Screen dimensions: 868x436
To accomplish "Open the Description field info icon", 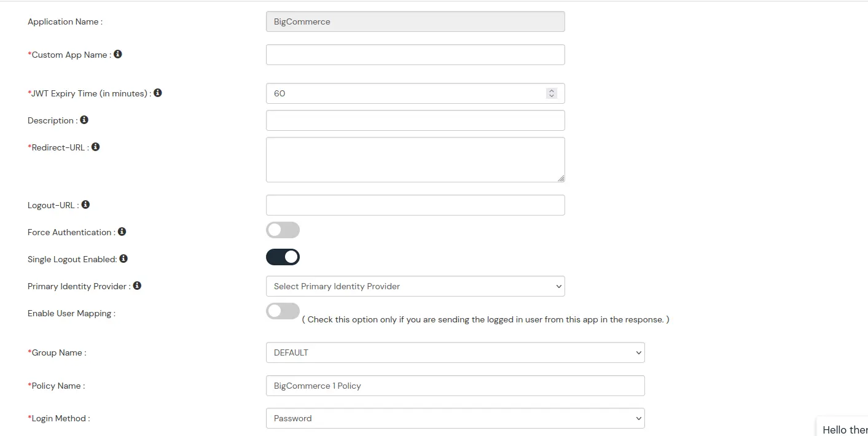I will click(84, 119).
